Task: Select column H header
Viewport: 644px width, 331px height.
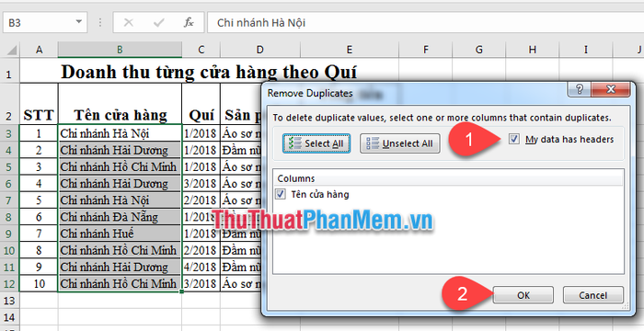Action: click(x=533, y=50)
